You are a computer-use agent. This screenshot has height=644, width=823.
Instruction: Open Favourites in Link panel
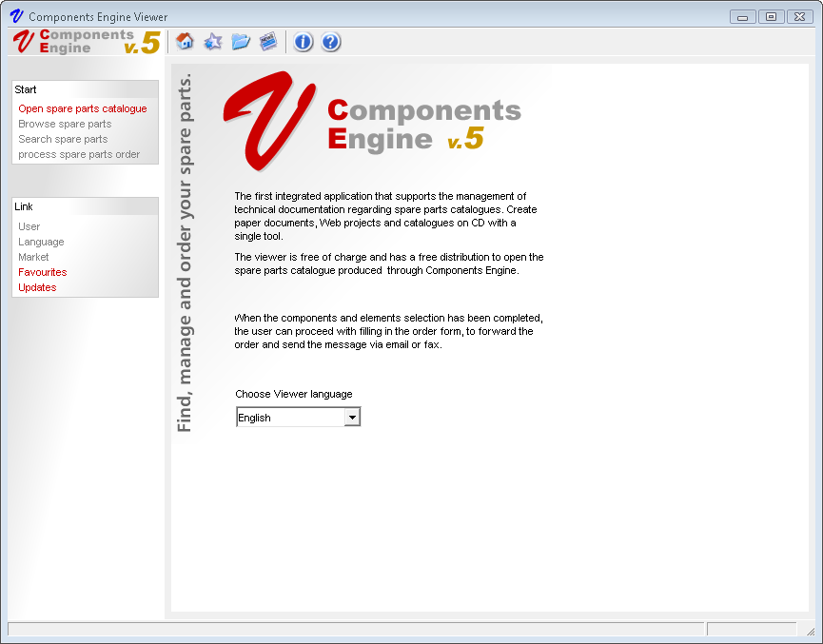click(x=43, y=272)
